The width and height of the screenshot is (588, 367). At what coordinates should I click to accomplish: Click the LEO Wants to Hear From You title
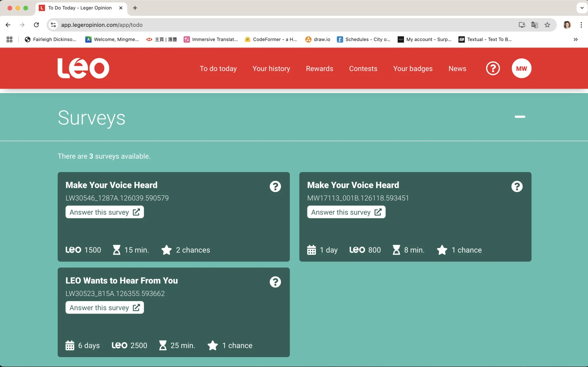[121, 280]
